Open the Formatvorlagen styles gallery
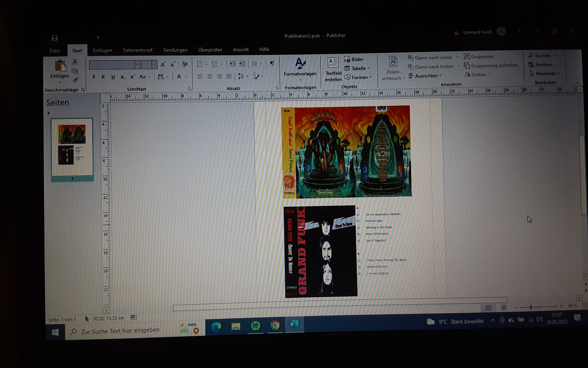588x368 pixels. (300, 70)
